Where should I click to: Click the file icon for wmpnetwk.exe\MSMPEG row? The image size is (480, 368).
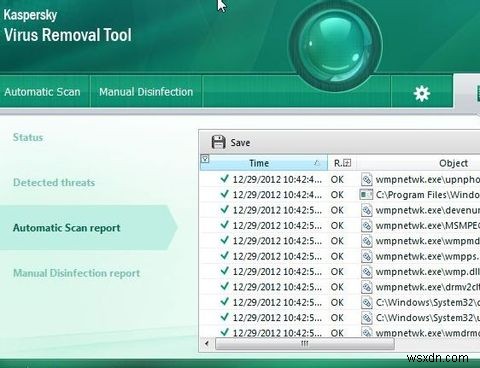point(367,226)
